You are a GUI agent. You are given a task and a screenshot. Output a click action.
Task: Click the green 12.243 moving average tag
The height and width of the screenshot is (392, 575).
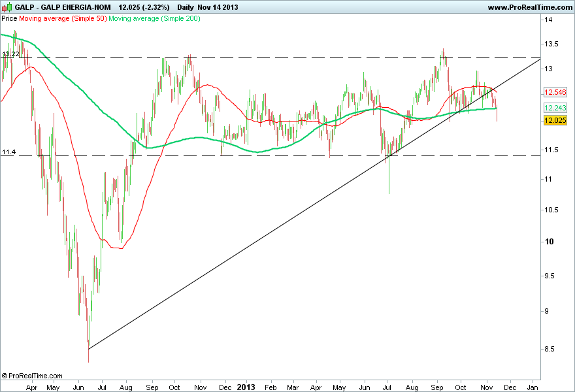[555, 107]
